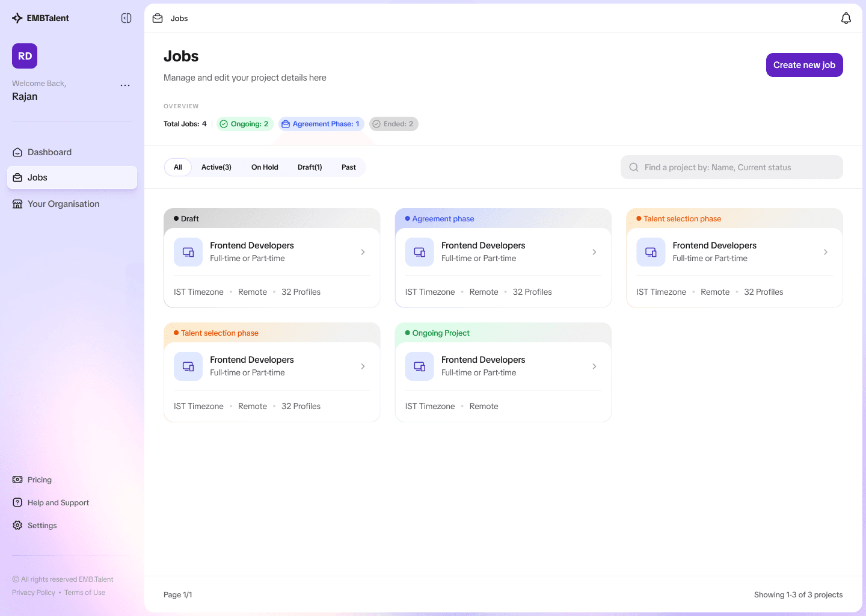Click the three-dot menu next to Rajan
Screen dimensions: 866x616
coord(125,85)
